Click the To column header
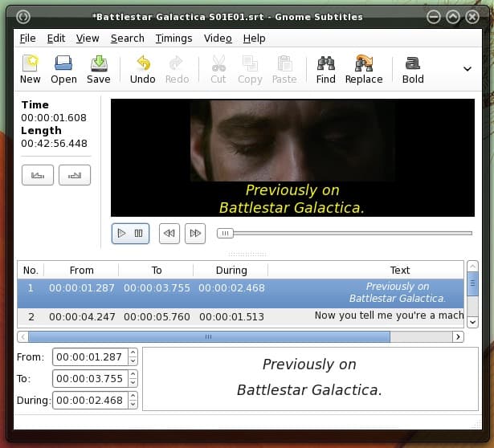This screenshot has width=494, height=448. [157, 270]
